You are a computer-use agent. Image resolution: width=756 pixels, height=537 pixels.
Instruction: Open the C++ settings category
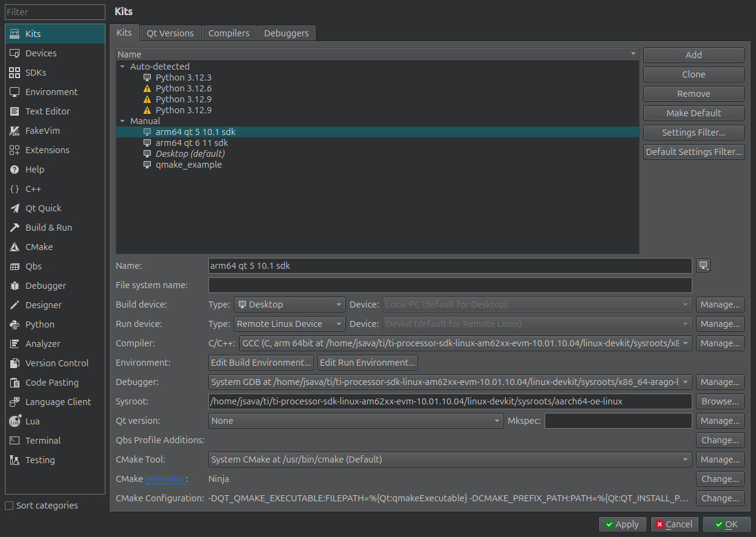pos(55,189)
